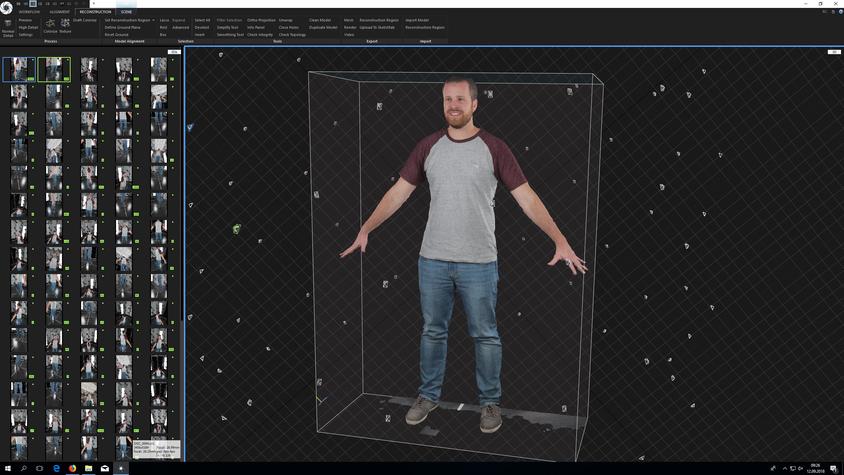Click the Simplify Tool button
This screenshot has height=475, width=844.
(x=228, y=27)
